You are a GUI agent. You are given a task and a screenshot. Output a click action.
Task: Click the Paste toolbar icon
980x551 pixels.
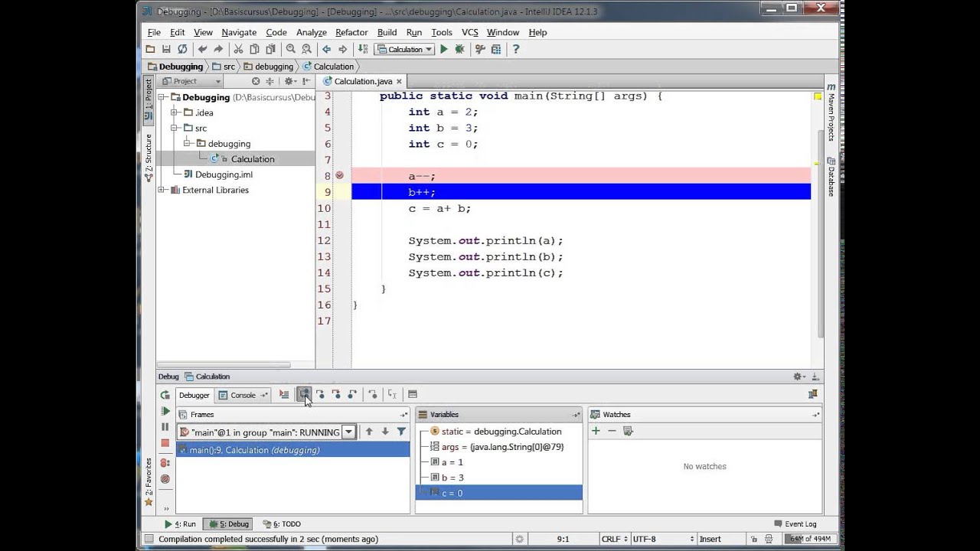270,49
